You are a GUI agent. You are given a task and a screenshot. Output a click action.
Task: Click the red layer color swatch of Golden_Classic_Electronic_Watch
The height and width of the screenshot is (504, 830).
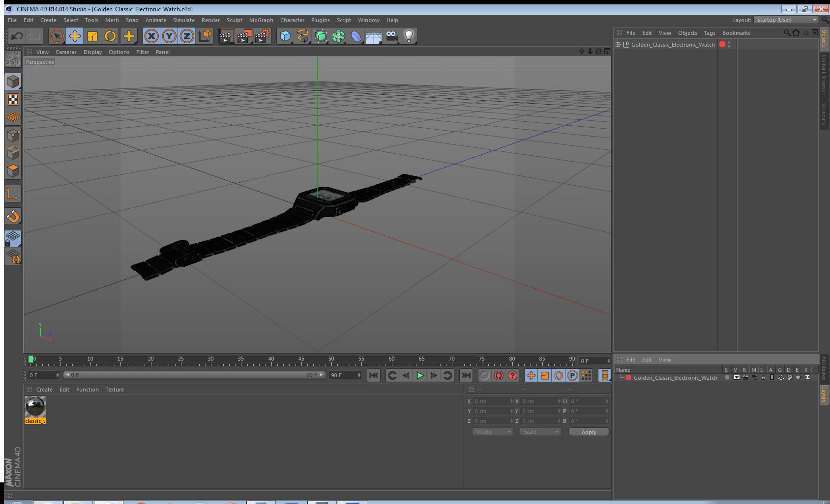(x=628, y=378)
